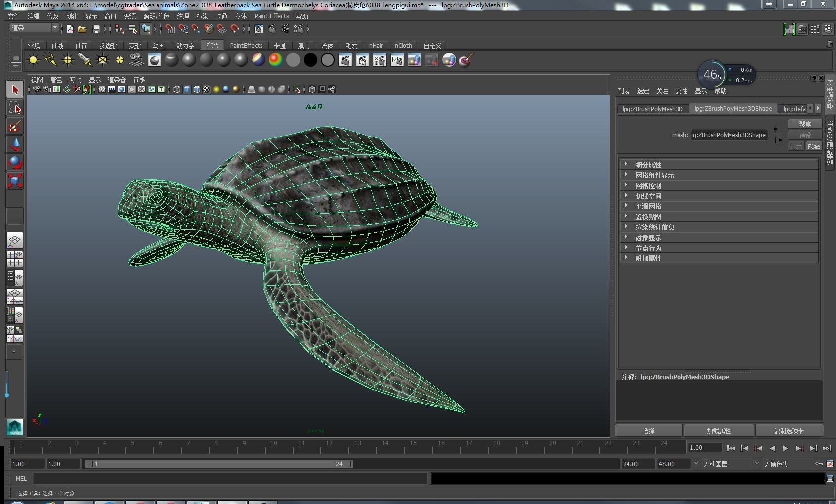
Task: Choose the Paint selection brush tool
Action: pyautogui.click(x=15, y=126)
